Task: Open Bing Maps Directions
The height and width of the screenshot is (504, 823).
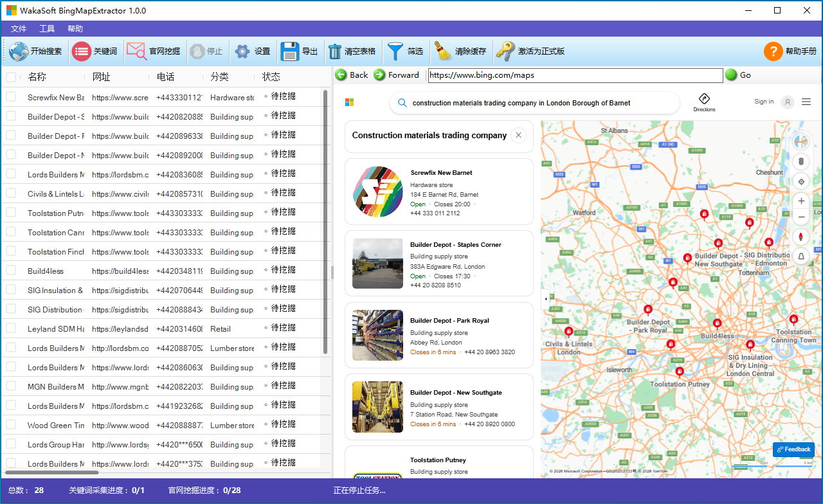Action: 704,102
